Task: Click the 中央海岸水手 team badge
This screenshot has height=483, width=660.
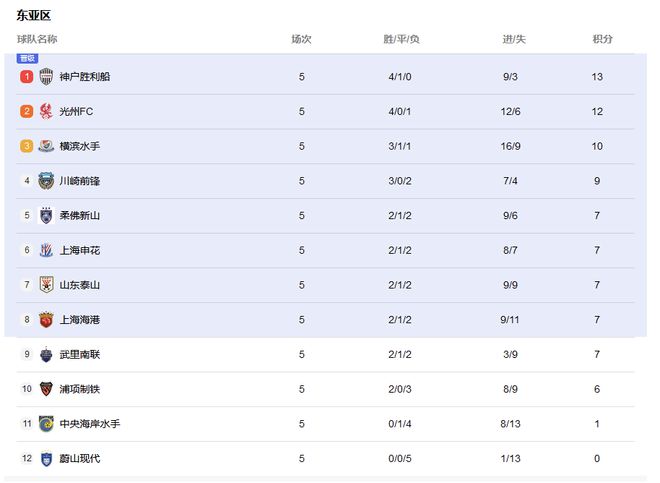Action: pos(46,424)
